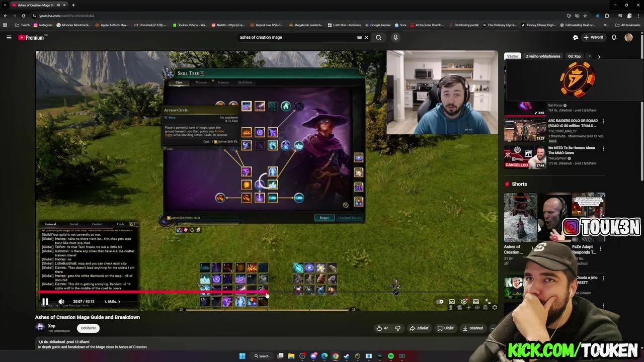This screenshot has height=362, width=644.
Task: Mute the video with the volume icon
Action: click(x=61, y=302)
